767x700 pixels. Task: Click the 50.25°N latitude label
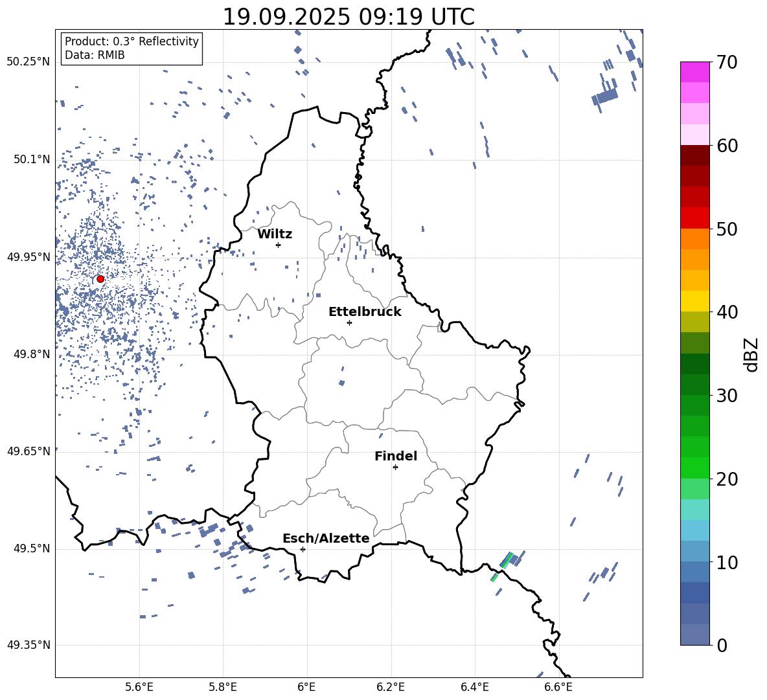click(29, 62)
